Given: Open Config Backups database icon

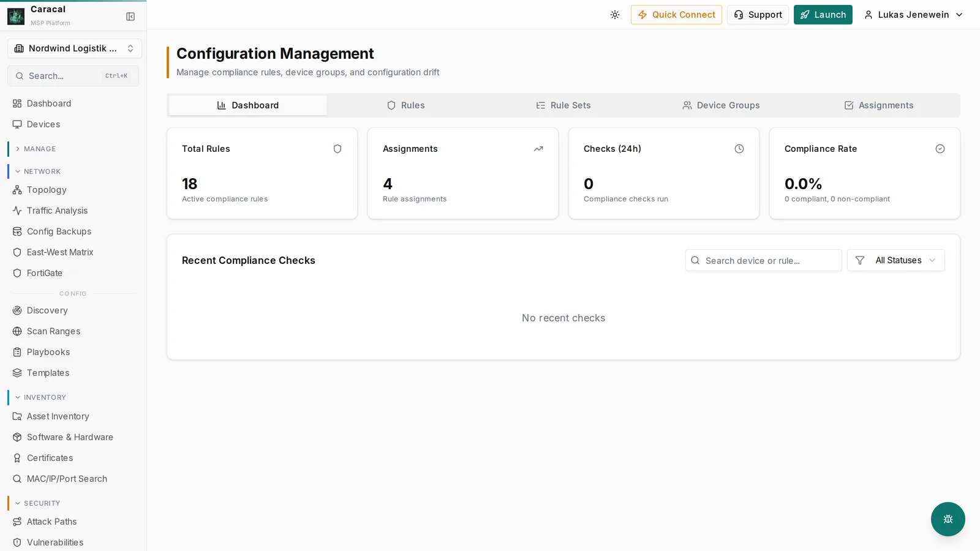Looking at the screenshot, I should coord(17,231).
